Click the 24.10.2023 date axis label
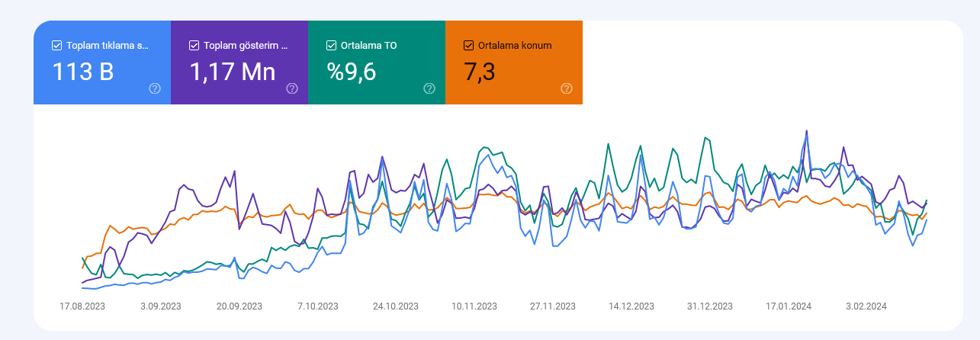This screenshot has height=340, width=980. pos(396,306)
